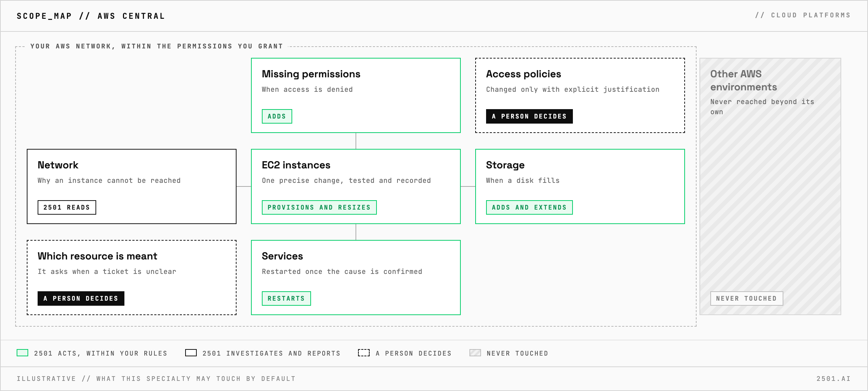Click A PERSON DECIDES badge under Access policies
The image size is (868, 391).
(x=529, y=116)
